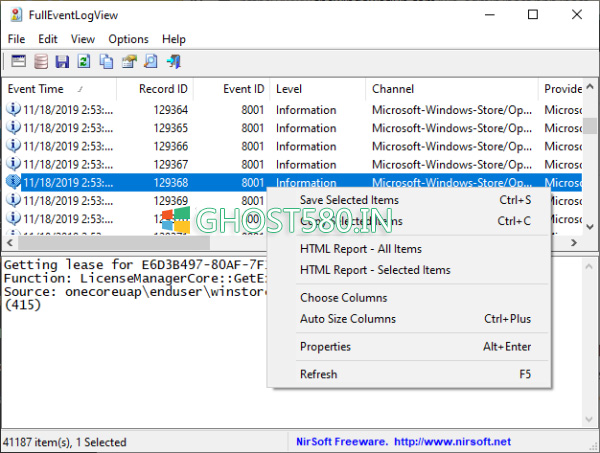Open the Options menu
Viewport: 600px width, 453px height.
pyautogui.click(x=128, y=39)
